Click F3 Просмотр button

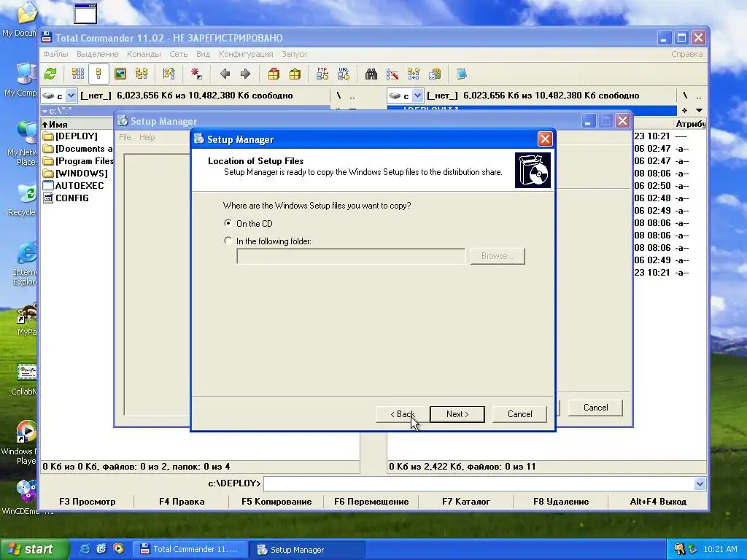(88, 502)
